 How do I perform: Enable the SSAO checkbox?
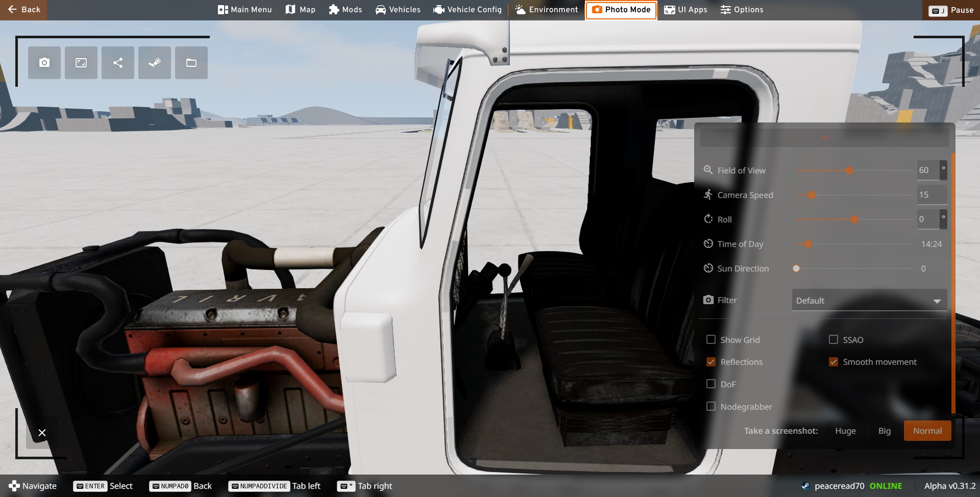click(x=834, y=339)
